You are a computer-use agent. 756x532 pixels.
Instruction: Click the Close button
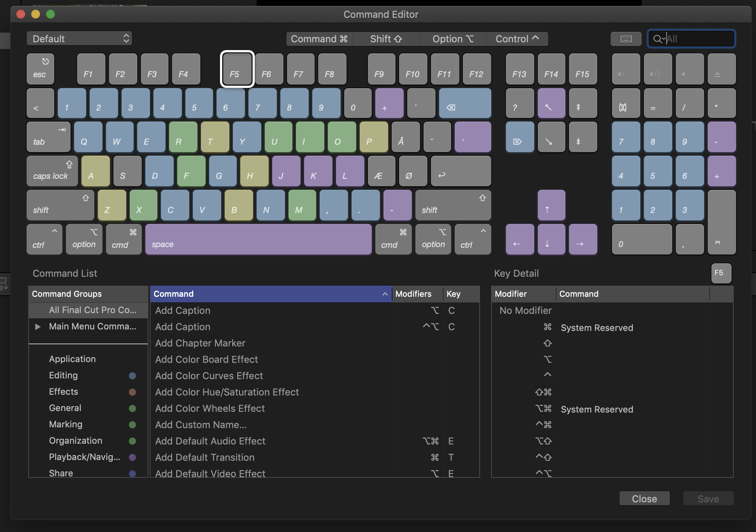(644, 499)
